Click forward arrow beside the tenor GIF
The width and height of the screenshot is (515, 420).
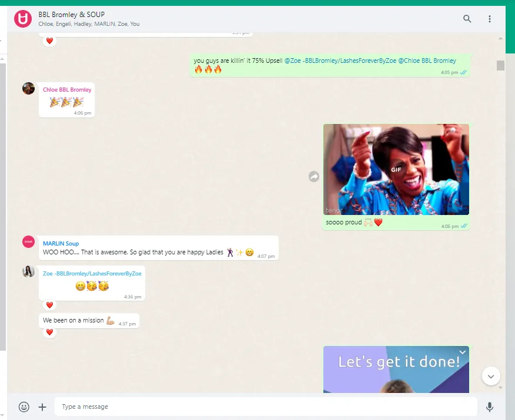coord(314,177)
